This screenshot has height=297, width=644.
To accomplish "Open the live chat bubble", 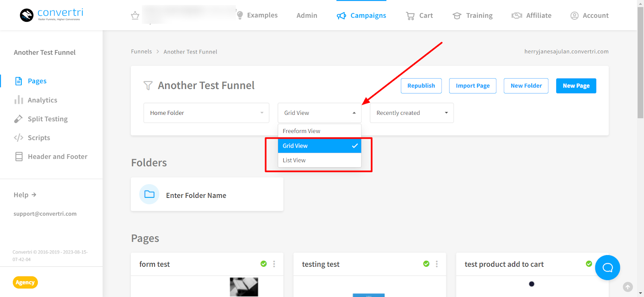I will (x=607, y=268).
